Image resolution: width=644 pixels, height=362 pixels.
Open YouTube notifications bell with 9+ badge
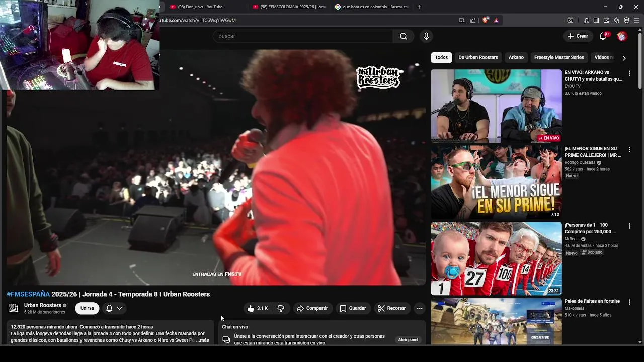click(603, 36)
